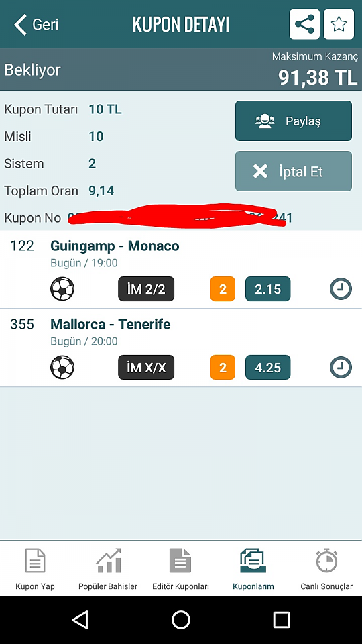Tap the 2.15 odds badge

(267, 289)
